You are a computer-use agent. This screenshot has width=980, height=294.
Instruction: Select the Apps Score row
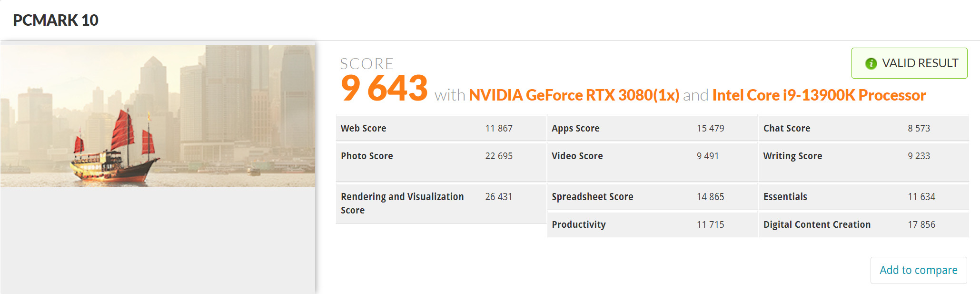652,128
